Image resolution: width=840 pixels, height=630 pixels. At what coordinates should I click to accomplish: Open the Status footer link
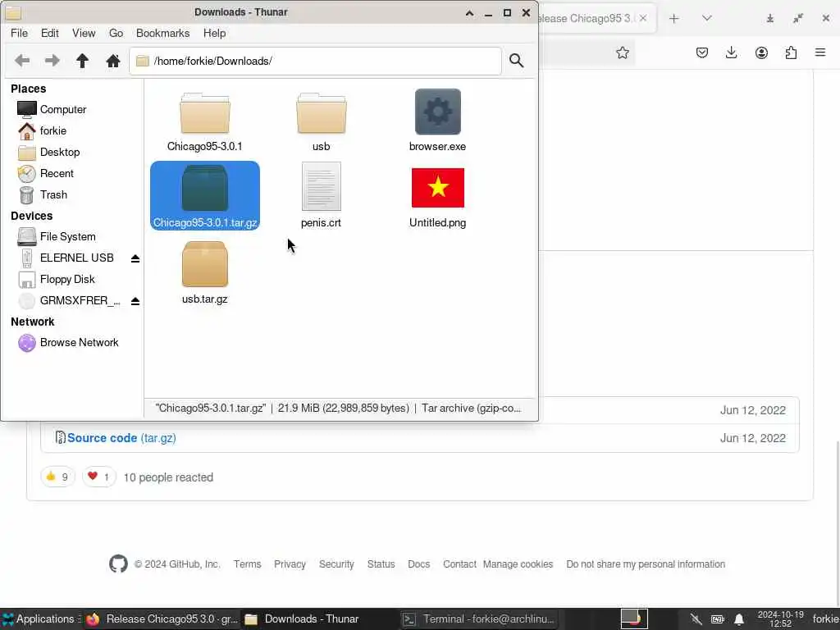click(381, 564)
